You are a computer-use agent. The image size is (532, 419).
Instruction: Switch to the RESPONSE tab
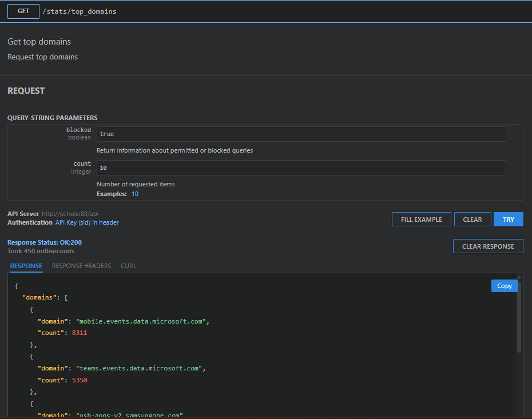pyautogui.click(x=26, y=266)
